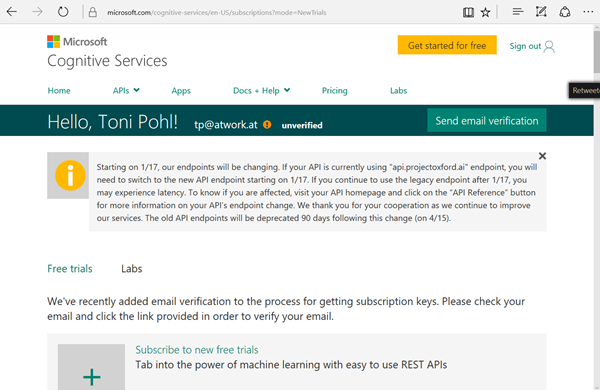Viewport: 600px width, 390px height.
Task: Click the Retweet tooltip at right edge
Action: [584, 91]
